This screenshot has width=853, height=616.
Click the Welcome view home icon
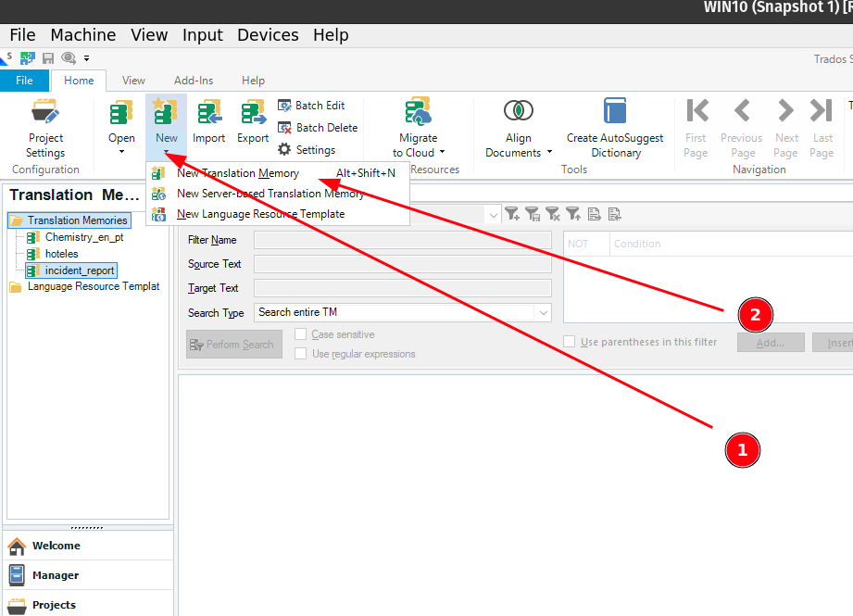coord(17,546)
